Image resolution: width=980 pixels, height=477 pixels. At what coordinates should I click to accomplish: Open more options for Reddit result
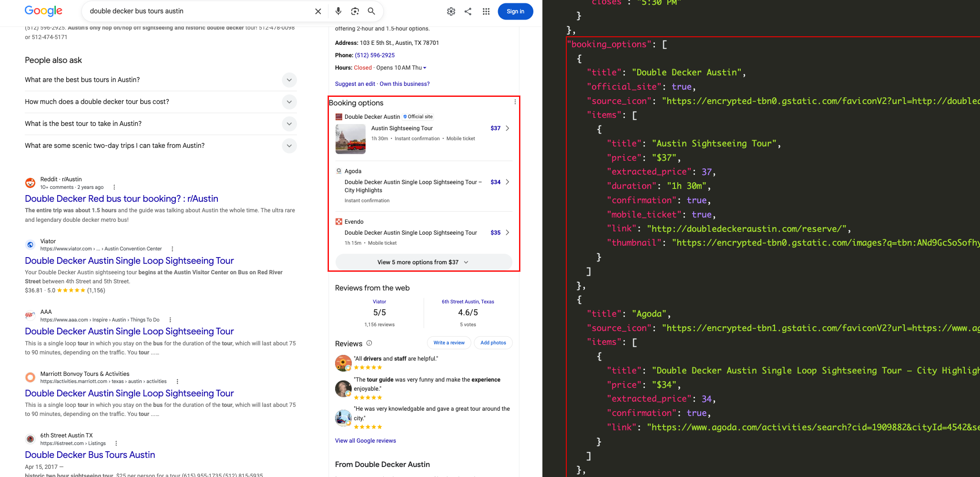[x=114, y=187]
